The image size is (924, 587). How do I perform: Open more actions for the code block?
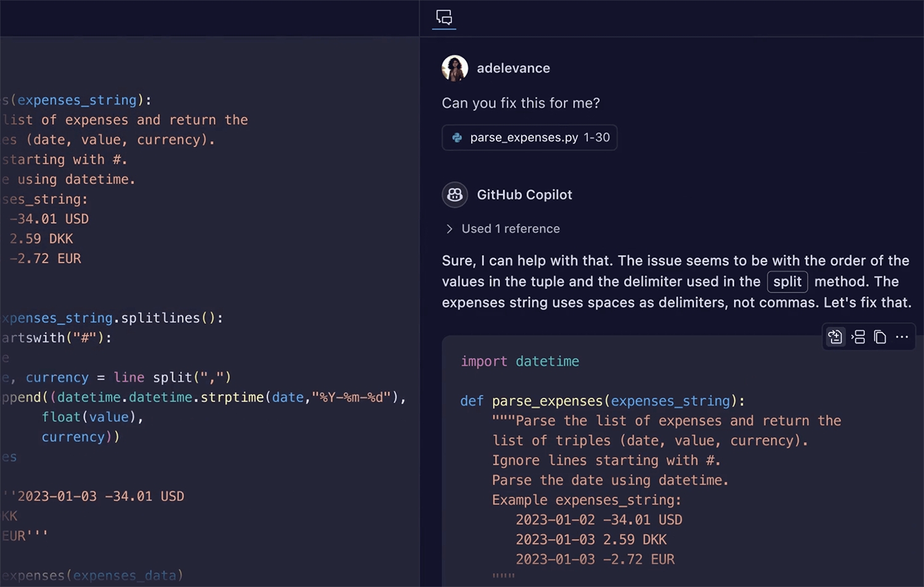click(x=902, y=337)
